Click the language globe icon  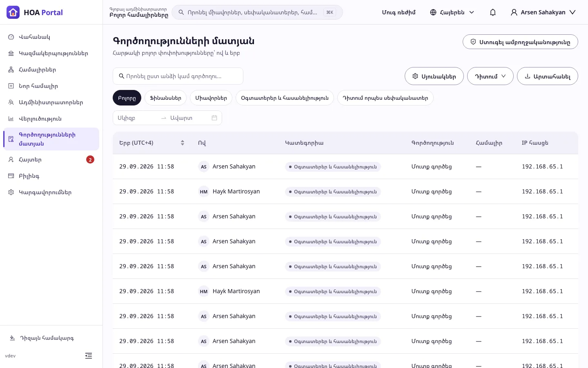pos(433,12)
